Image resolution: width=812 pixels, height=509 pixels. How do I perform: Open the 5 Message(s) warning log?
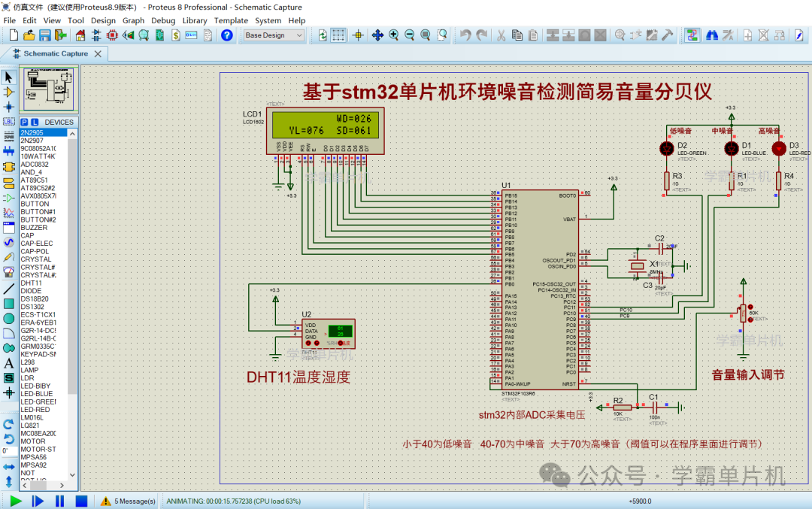point(129,501)
